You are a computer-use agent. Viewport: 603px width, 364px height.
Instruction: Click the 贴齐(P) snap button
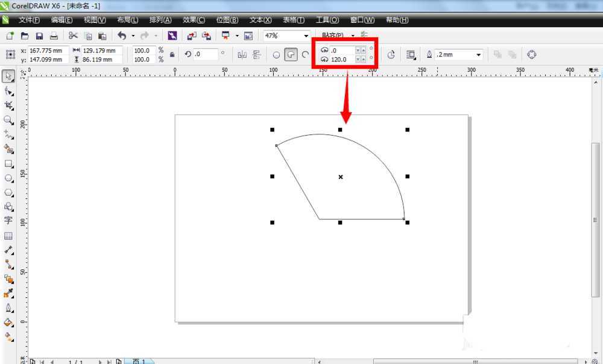coord(333,36)
